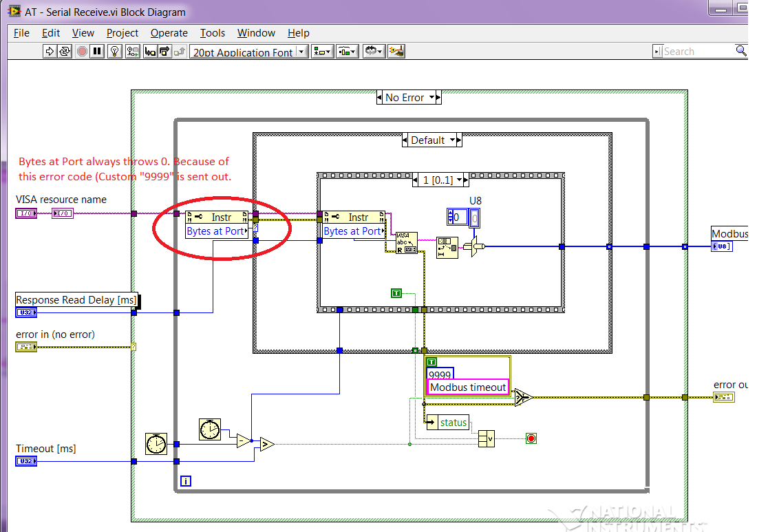Open the 20pt Application Font dropdown
This screenshot has height=532, width=768.
249,52
